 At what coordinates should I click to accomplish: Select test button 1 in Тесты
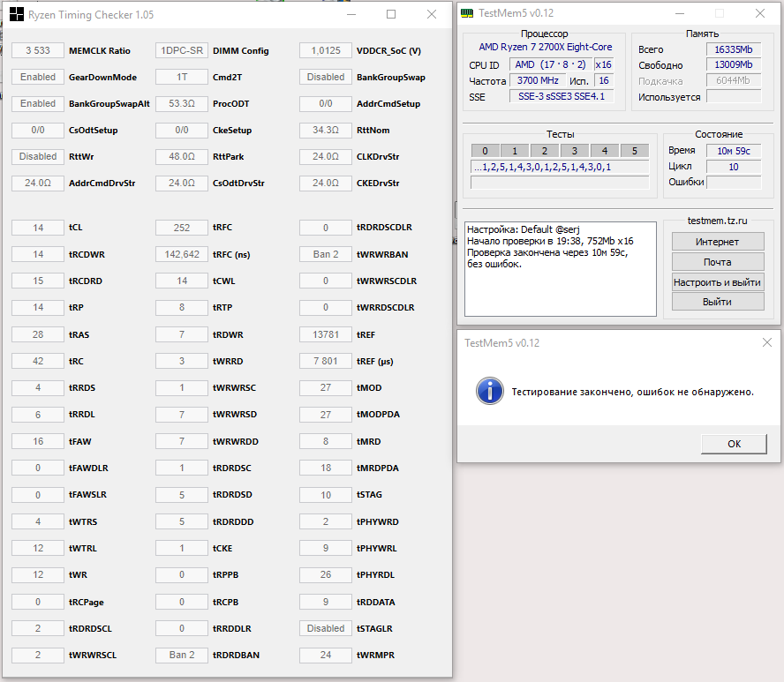coord(515,150)
